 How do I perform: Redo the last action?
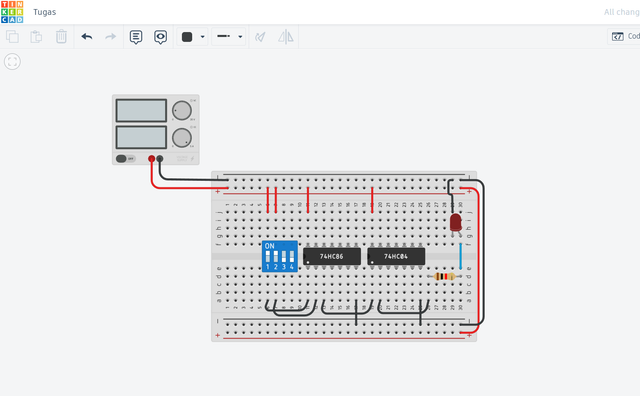pyautogui.click(x=111, y=37)
